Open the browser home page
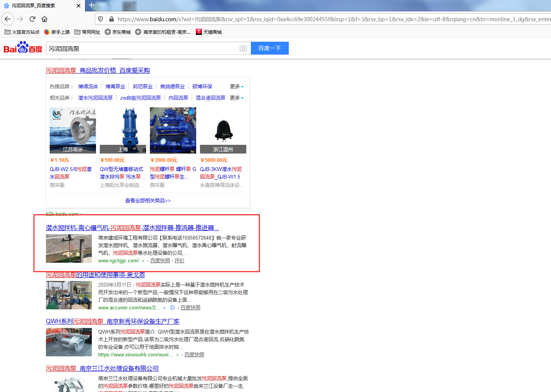 click(x=44, y=19)
